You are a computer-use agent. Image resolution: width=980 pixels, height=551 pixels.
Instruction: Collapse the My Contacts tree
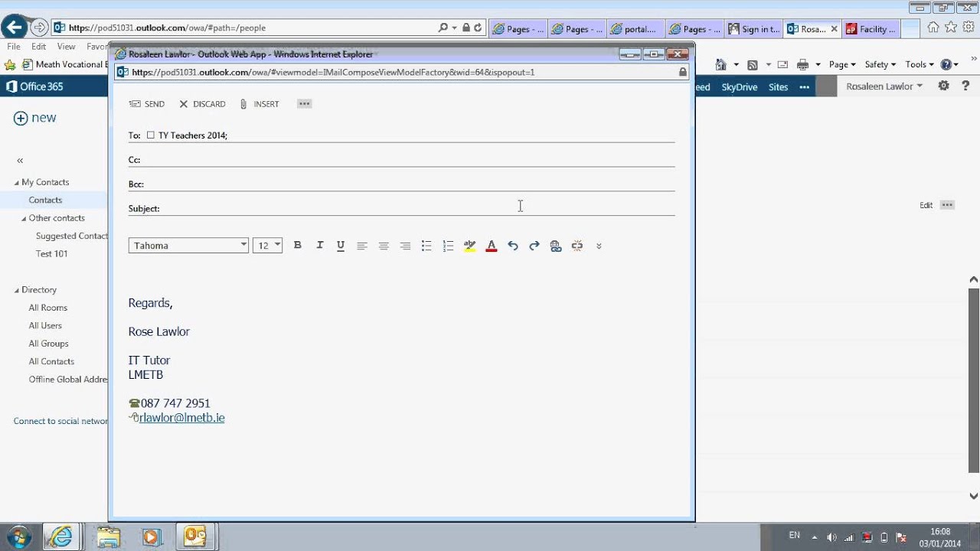[17, 182]
